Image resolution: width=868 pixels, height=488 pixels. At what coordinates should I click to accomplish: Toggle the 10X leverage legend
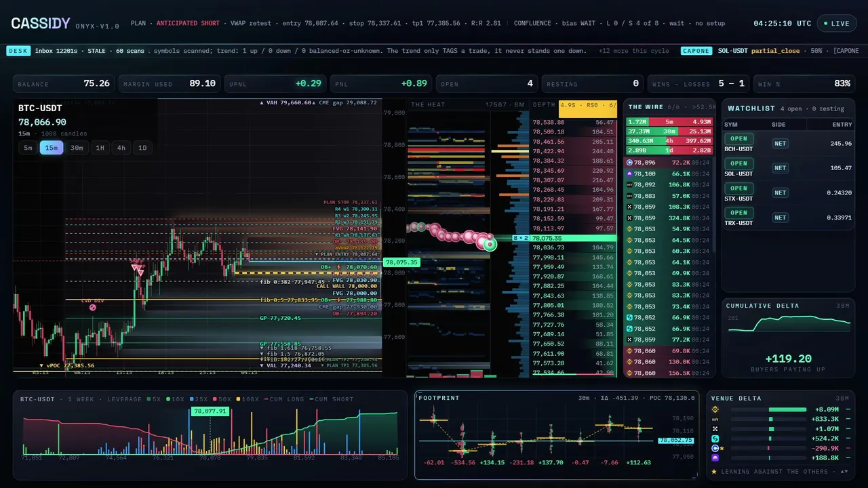174,399
